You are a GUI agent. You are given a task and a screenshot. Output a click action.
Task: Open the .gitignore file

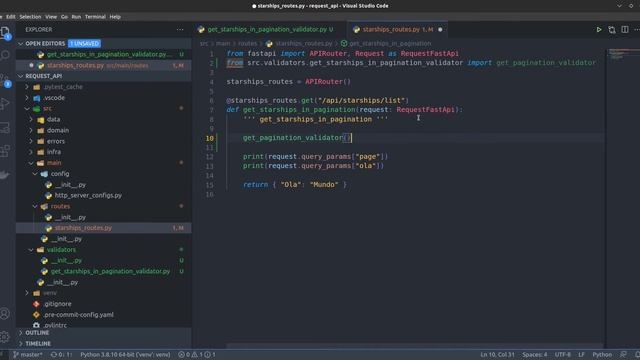(57, 304)
